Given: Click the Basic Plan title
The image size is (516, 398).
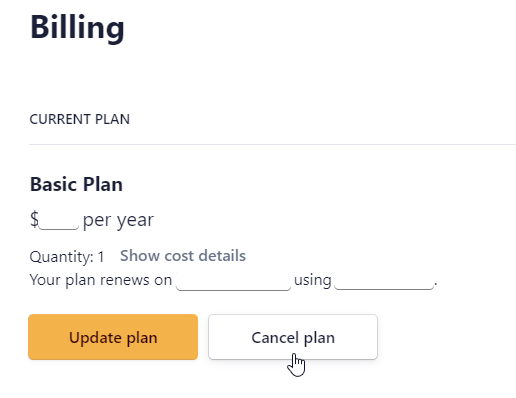Looking at the screenshot, I should click(76, 184).
